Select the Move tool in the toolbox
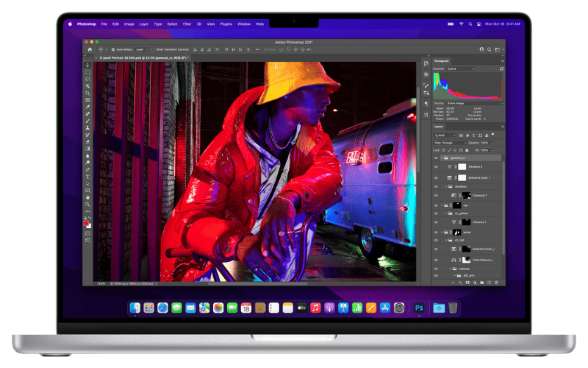Screen dimensions: 588x368 [x=87, y=65]
